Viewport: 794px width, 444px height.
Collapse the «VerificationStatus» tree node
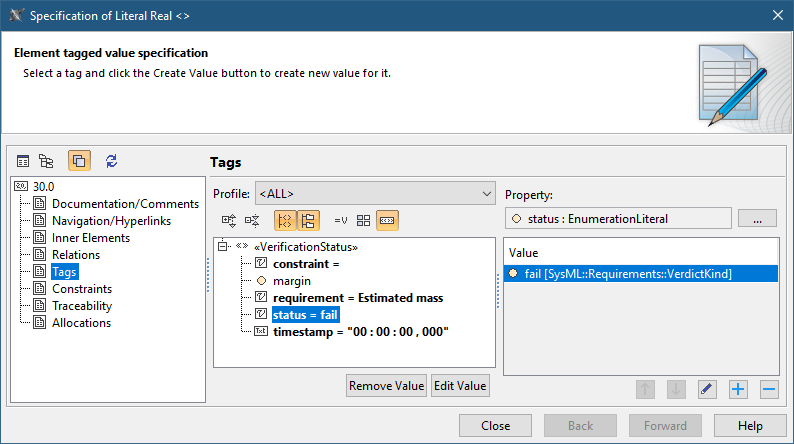coord(222,247)
